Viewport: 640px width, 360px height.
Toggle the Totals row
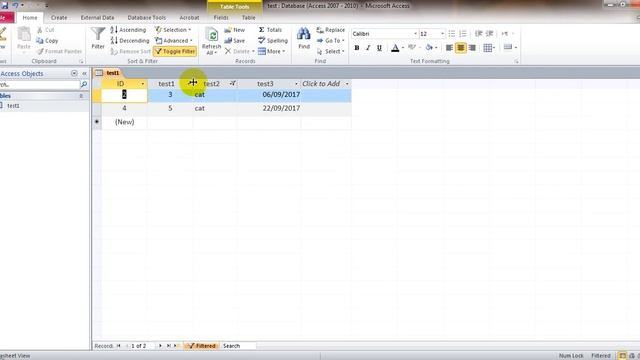270,30
